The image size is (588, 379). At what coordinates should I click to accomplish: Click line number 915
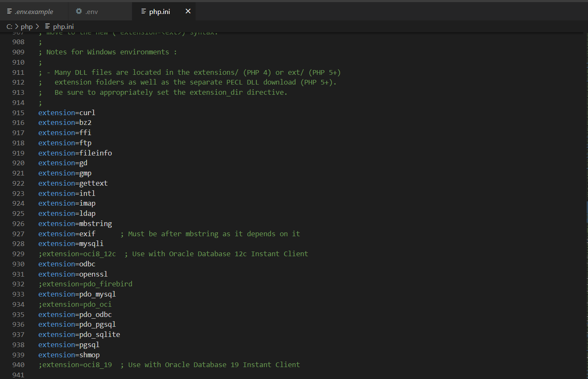(x=18, y=112)
